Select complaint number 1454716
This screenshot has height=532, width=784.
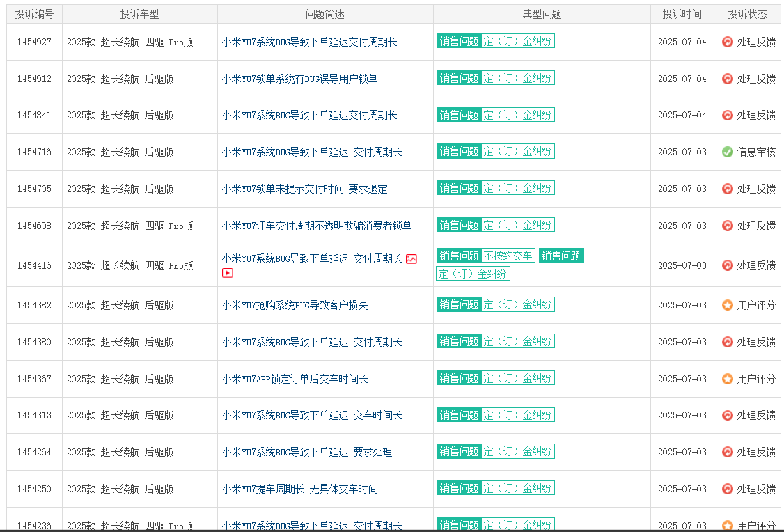coord(35,152)
